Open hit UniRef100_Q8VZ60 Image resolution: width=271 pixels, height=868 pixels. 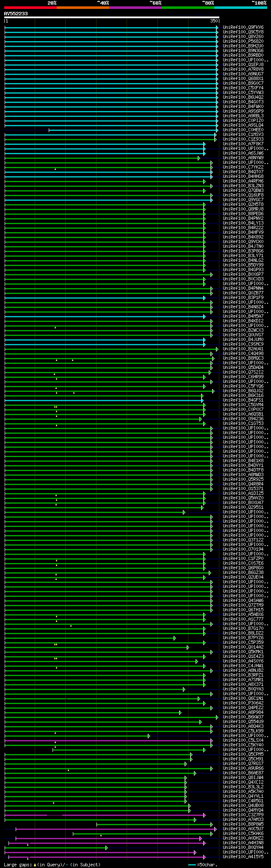coord(243,37)
